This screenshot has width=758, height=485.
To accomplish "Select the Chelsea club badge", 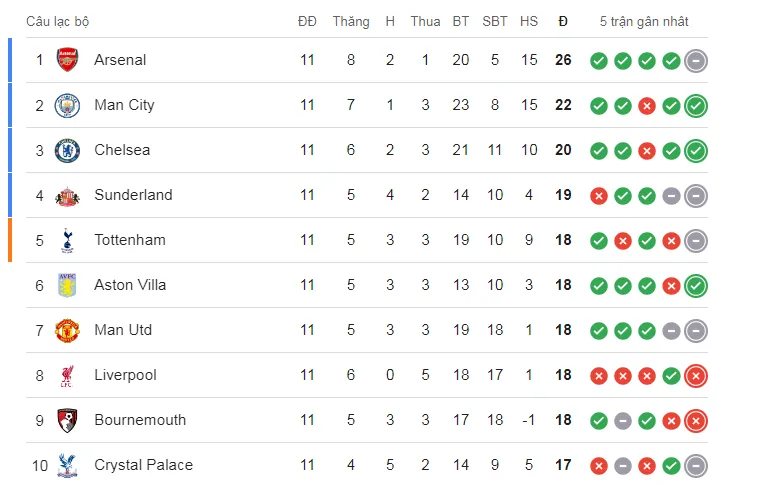I will point(67,150).
